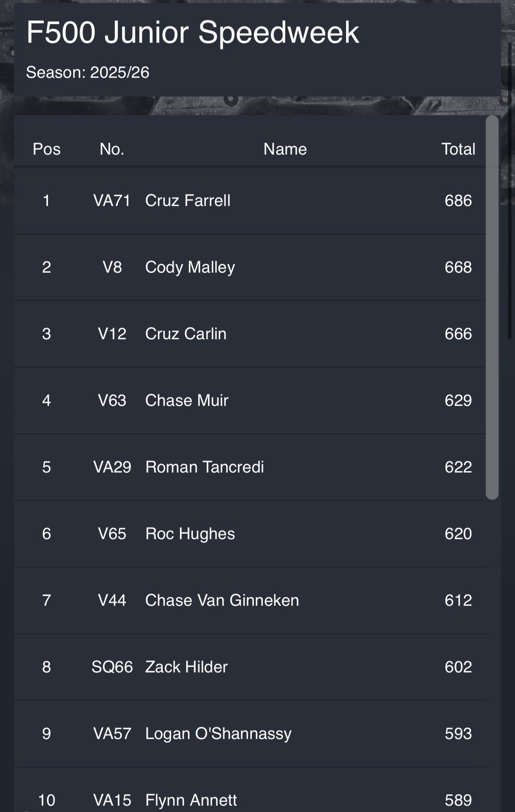This screenshot has height=812, width=515.
Task: Click the Name column header
Action: pos(285,149)
